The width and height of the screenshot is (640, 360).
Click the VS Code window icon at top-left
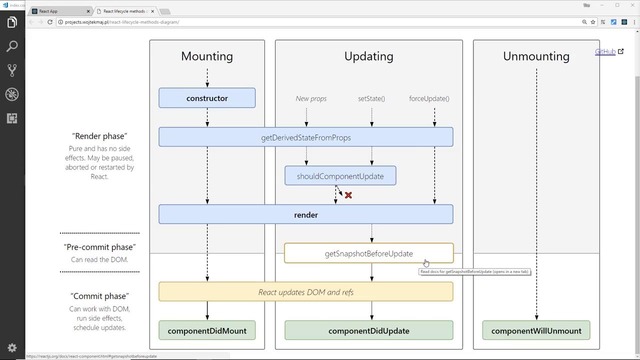click(x=5, y=5)
